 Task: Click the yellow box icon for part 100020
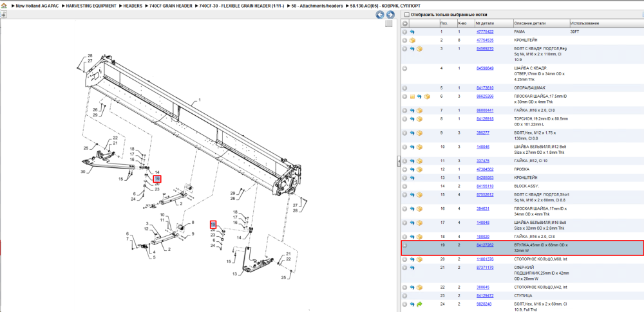419,237
